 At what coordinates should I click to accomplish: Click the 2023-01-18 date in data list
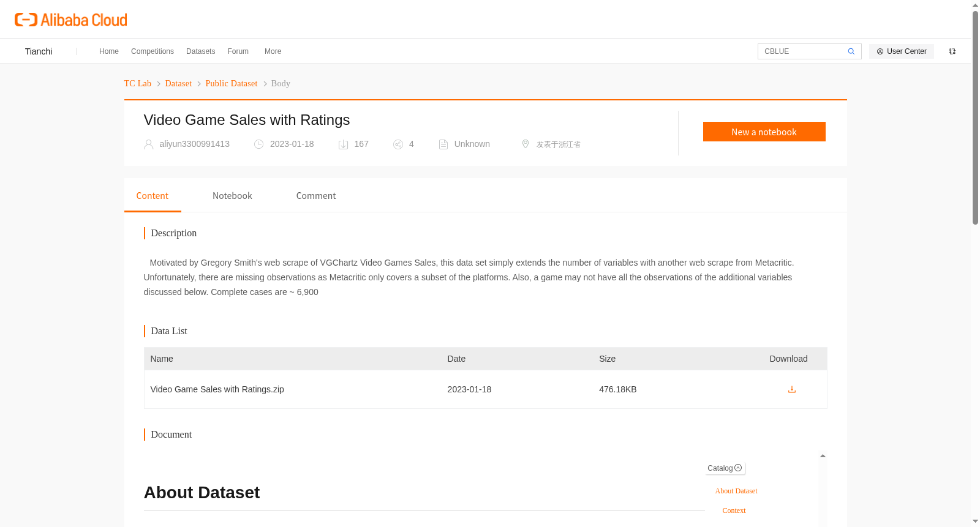tap(469, 389)
